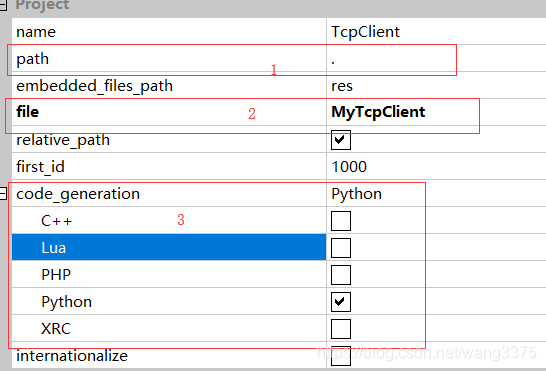Collapse the code_generation property group
Image resolution: width=546 pixels, height=371 pixels.
pyautogui.click(x=3, y=194)
